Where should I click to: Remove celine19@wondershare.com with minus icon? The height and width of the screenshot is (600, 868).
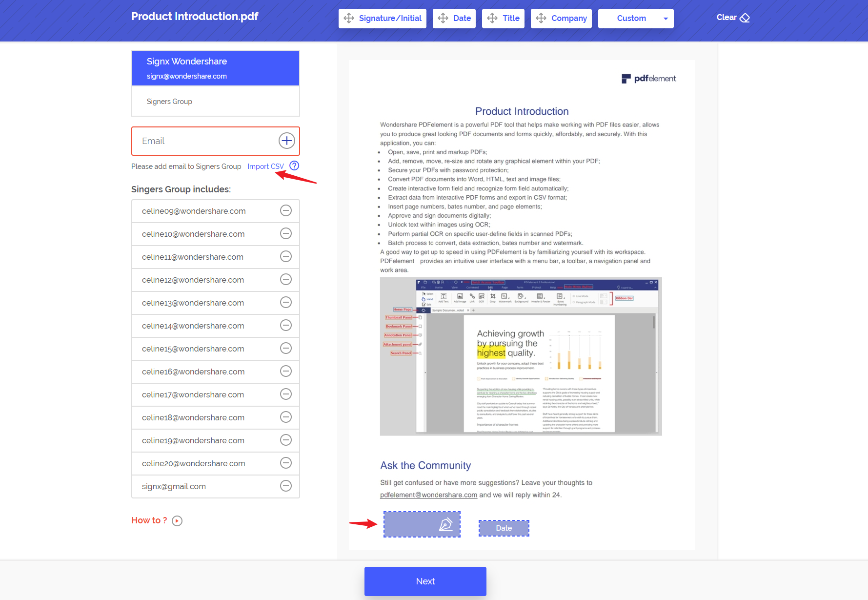coord(286,440)
